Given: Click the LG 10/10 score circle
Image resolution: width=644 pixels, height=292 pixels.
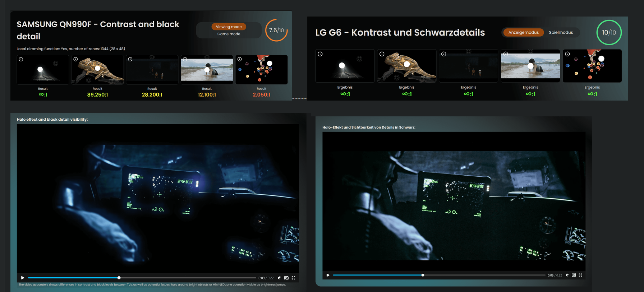Looking at the screenshot, I should [609, 32].
